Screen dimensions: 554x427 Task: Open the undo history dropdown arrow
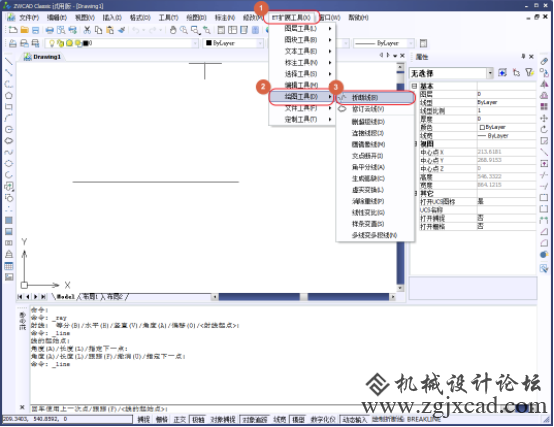click(x=144, y=30)
